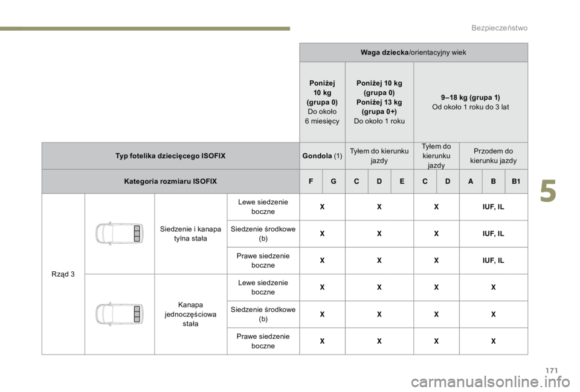The image size is (580, 392).
Task: Click the lower van seating diagram
Action: (120, 313)
